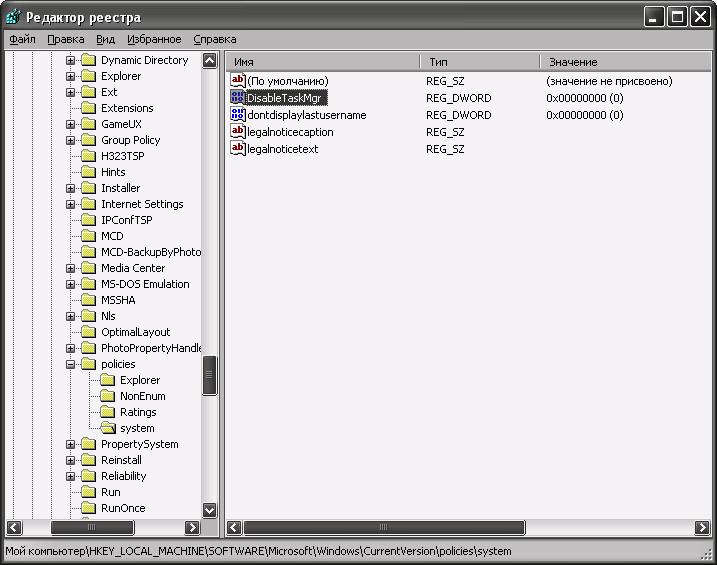Expand the Group Policy key
This screenshot has width=717, height=565.
coord(70,140)
